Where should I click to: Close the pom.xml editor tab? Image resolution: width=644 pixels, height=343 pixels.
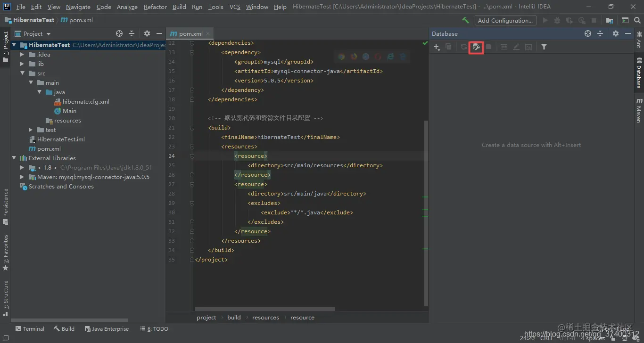(x=208, y=33)
